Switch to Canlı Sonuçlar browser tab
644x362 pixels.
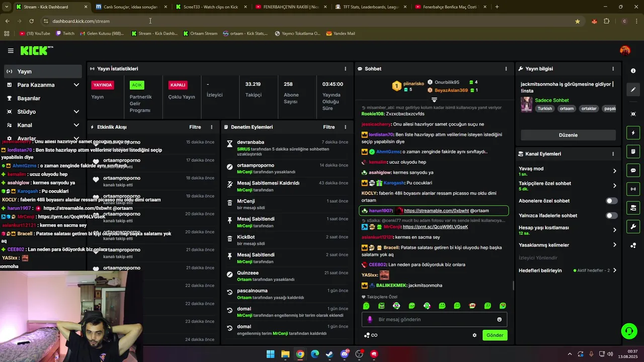click(x=131, y=7)
